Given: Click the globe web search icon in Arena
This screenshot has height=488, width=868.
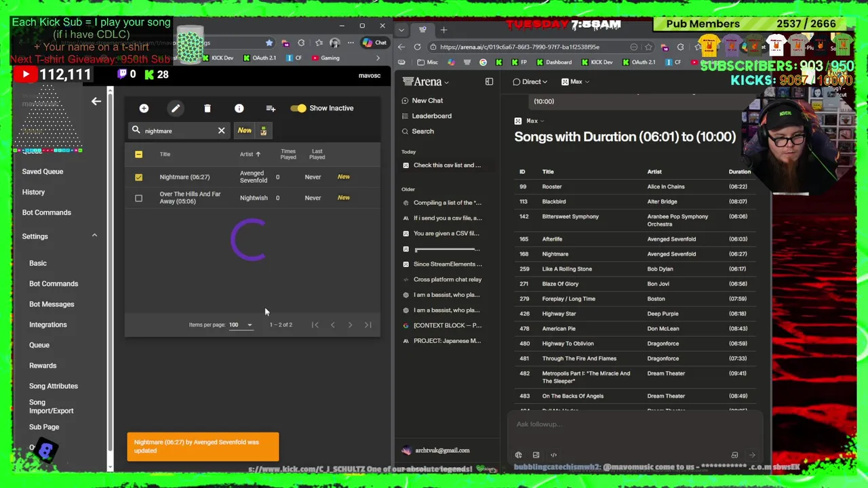Looking at the screenshot, I should pyautogui.click(x=518, y=455).
